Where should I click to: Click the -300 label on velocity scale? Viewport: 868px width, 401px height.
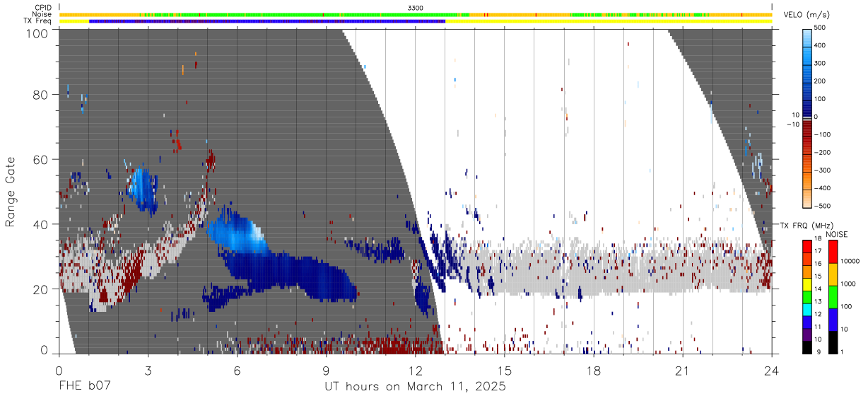pos(822,170)
